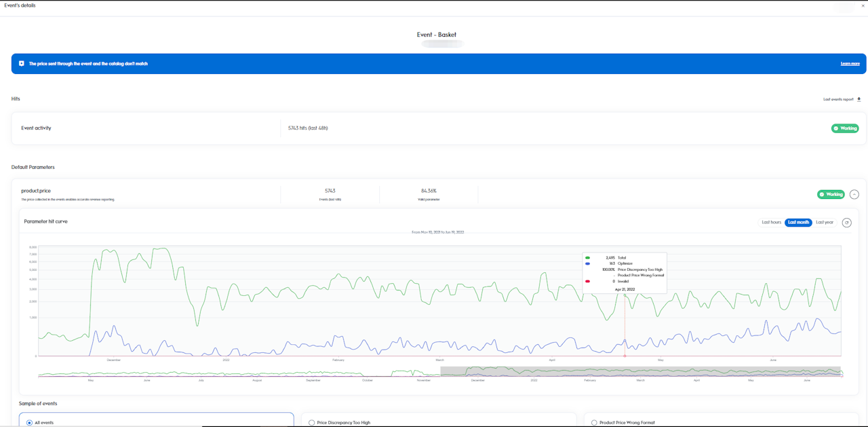This screenshot has height=427, width=868.
Task: Click blue Optimize legend marker in tooltip
Action: click(587, 263)
